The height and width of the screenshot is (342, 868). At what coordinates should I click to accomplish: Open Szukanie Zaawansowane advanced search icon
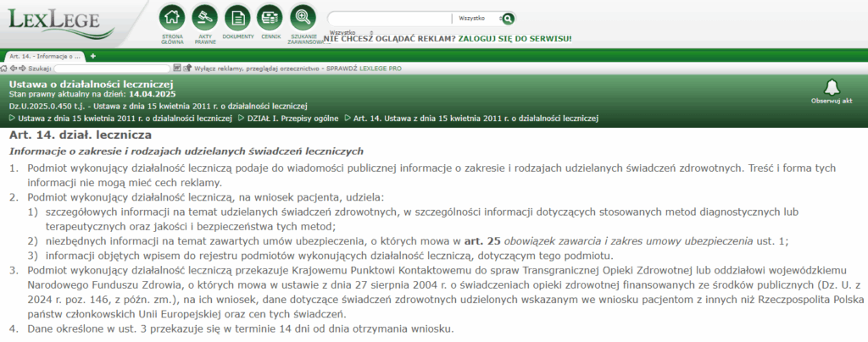coord(302,17)
